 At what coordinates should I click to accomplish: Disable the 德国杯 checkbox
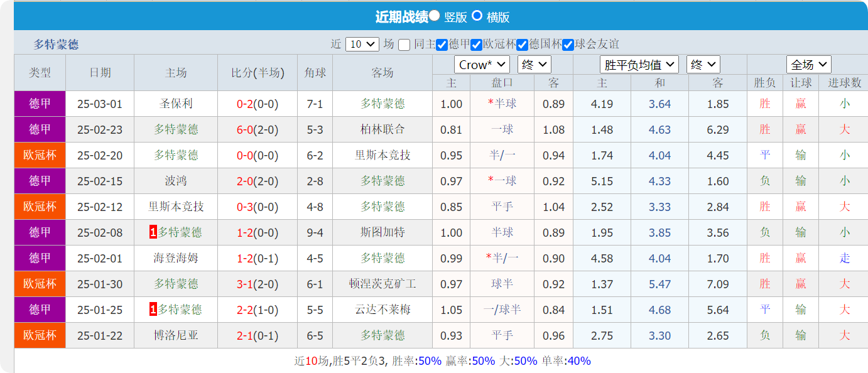click(x=521, y=44)
